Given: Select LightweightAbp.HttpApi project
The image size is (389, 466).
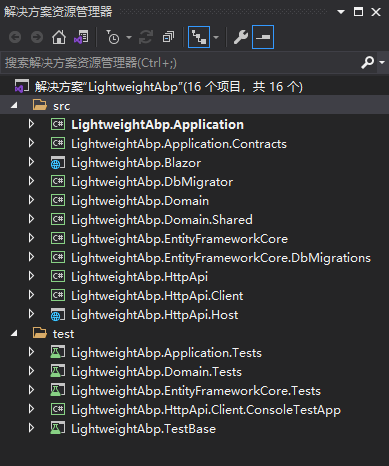Looking at the screenshot, I should (139, 277).
